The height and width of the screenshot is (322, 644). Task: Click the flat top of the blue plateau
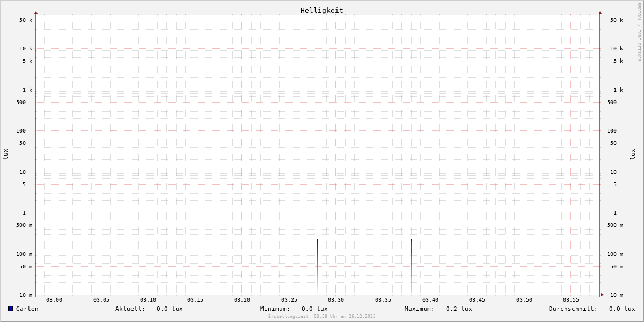(364, 239)
